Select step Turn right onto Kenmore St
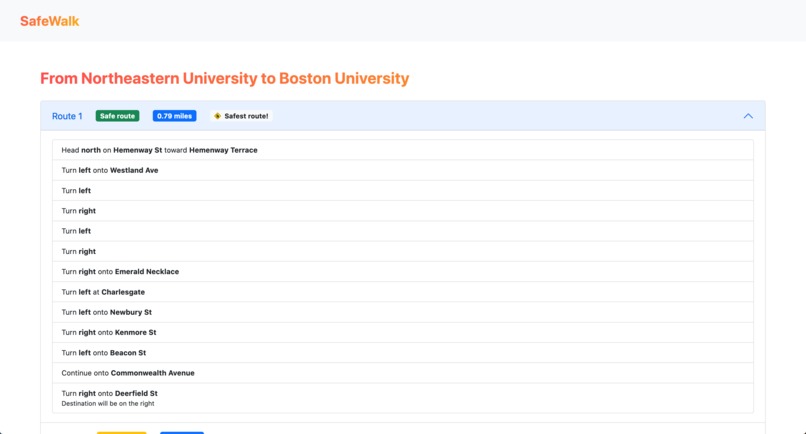This screenshot has width=806, height=434. click(x=403, y=332)
